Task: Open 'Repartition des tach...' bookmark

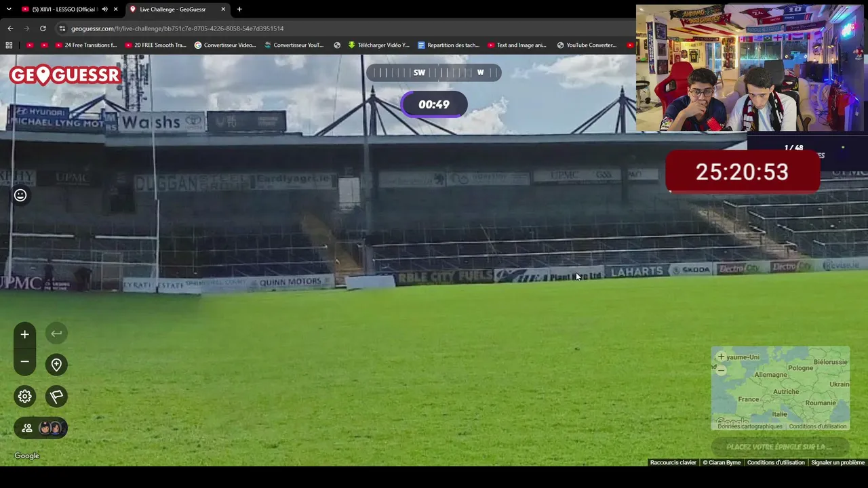Action: point(449,45)
